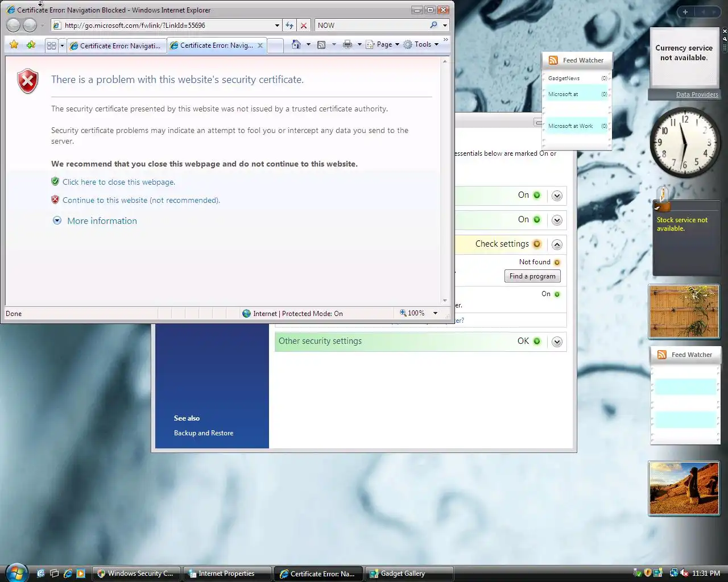Launch Internet Explorer from Quick Launch

(68, 573)
